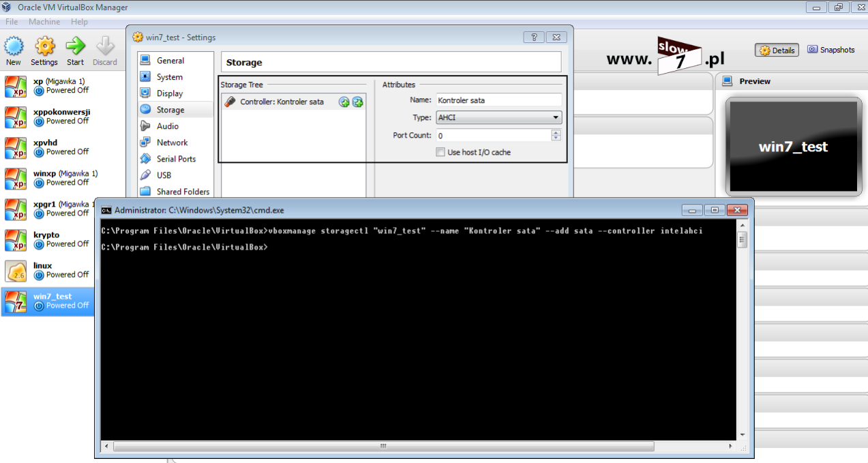The image size is (868, 463).
Task: Open Network settings category
Action: (176, 143)
